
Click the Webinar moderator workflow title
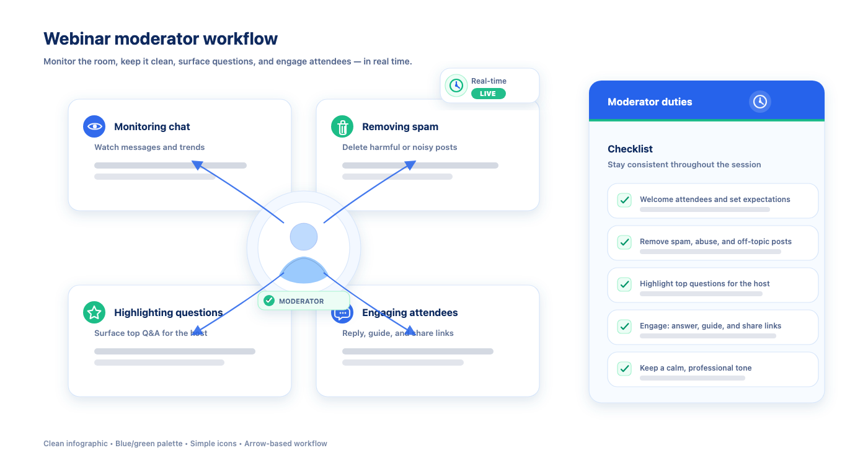[161, 38]
